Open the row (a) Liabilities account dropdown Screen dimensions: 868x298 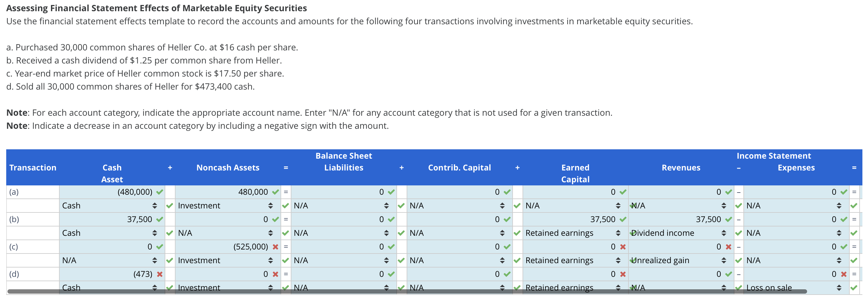(344, 206)
